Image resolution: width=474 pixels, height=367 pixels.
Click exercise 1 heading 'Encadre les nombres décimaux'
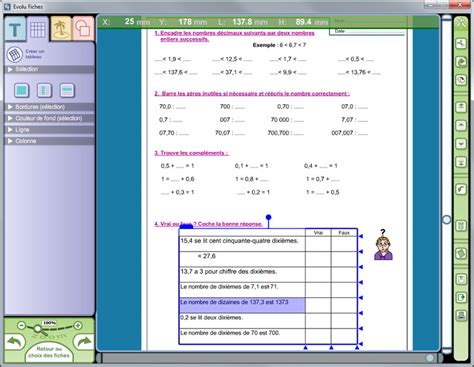(234, 36)
